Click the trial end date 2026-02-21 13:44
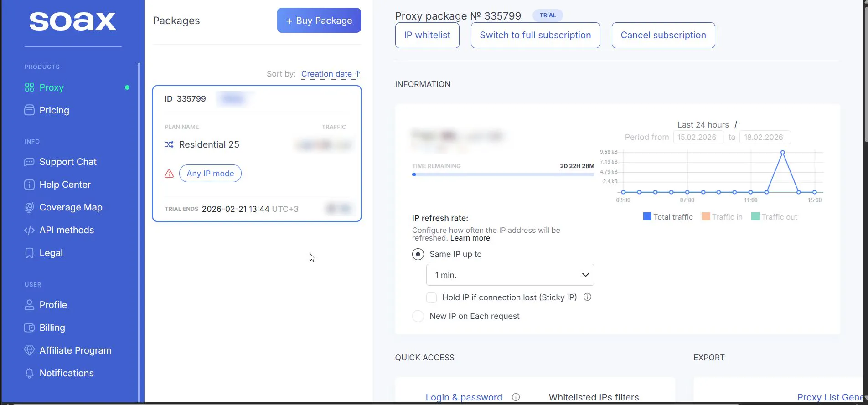Viewport: 868px width, 405px height. click(236, 209)
